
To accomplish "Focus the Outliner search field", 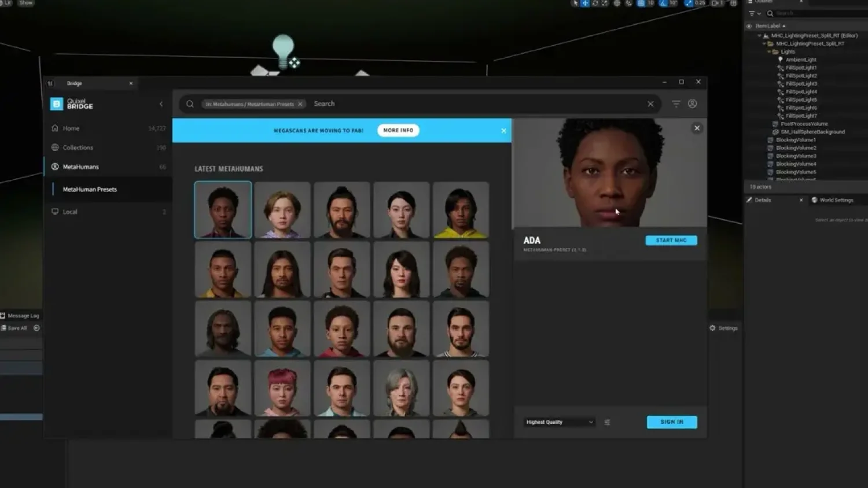I will click(x=817, y=13).
